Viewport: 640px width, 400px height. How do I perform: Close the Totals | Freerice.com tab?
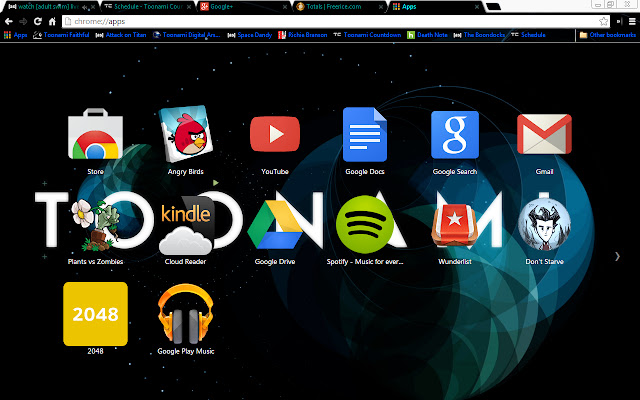(x=380, y=7)
